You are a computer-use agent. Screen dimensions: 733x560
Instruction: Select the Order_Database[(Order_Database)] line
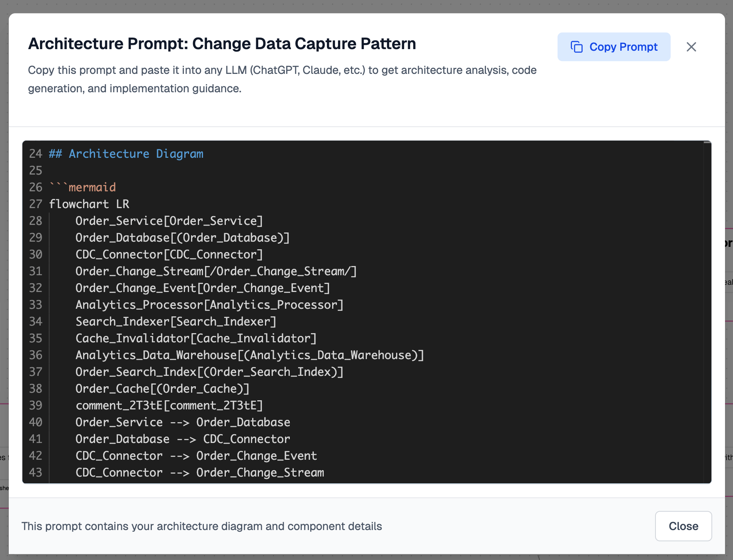pos(182,238)
